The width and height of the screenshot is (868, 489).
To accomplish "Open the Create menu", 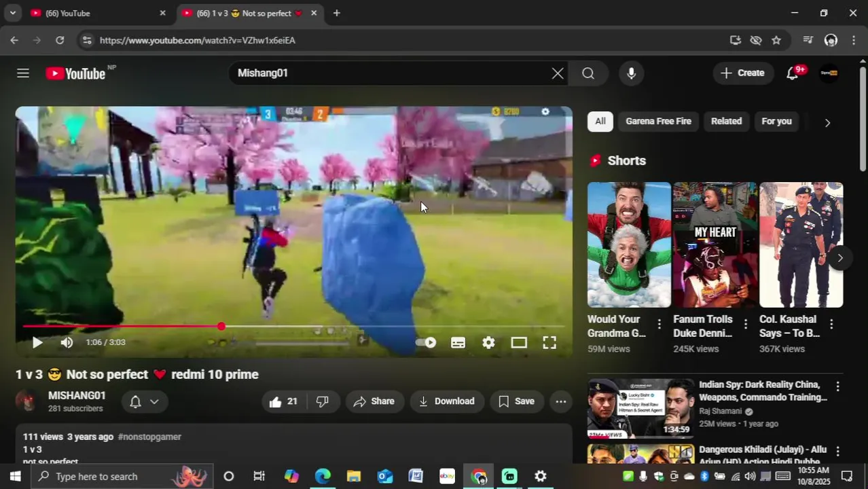I will (743, 73).
